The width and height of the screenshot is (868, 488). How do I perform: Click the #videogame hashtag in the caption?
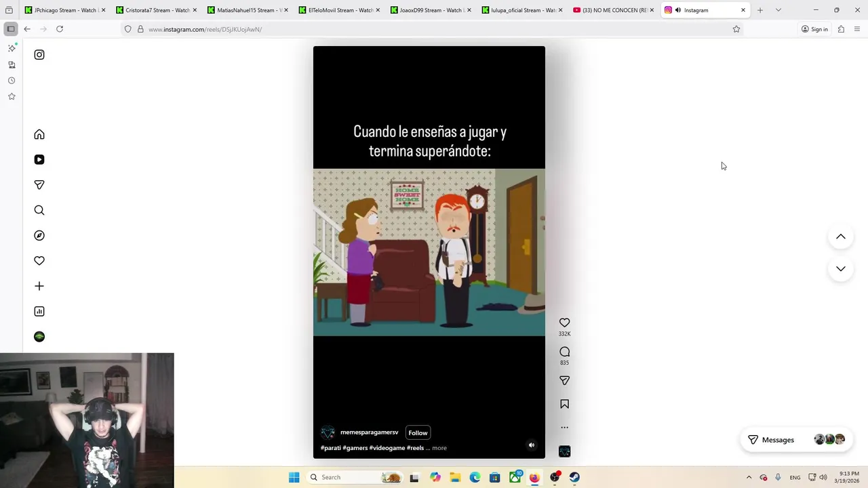pyautogui.click(x=387, y=448)
